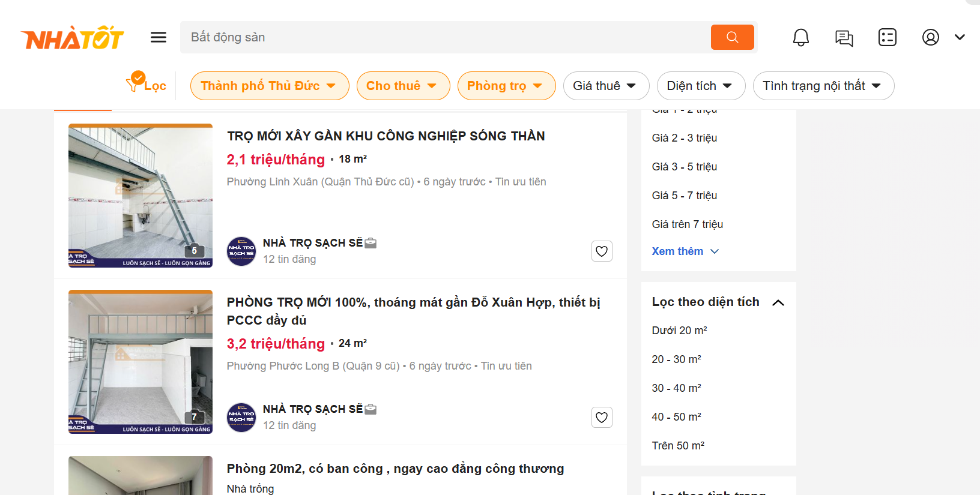Focus the Bất động sản search field

(444, 37)
